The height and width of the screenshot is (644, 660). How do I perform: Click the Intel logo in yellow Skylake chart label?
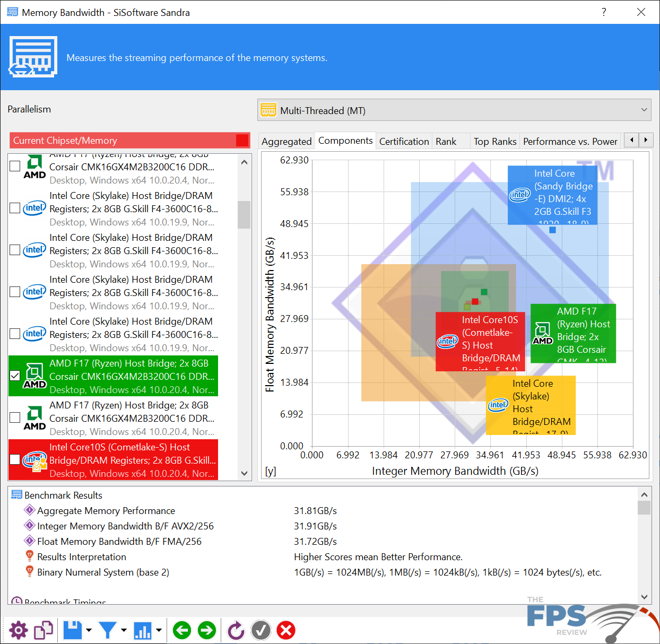pyautogui.click(x=498, y=405)
